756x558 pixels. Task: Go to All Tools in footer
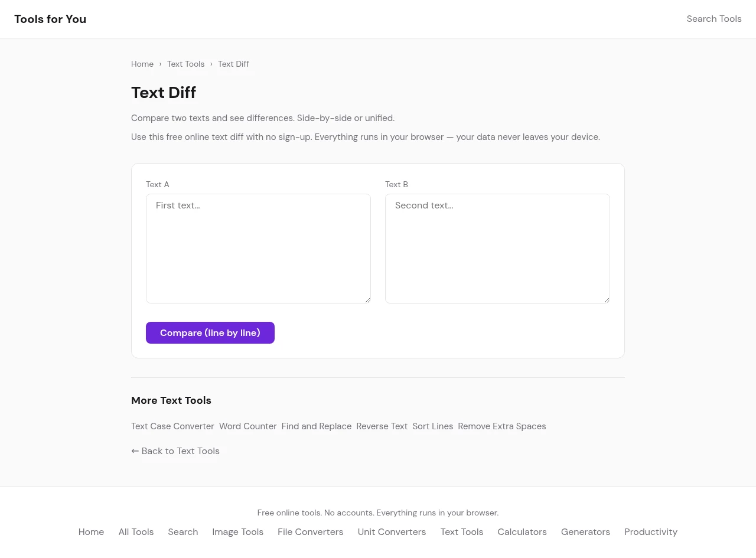click(136, 532)
